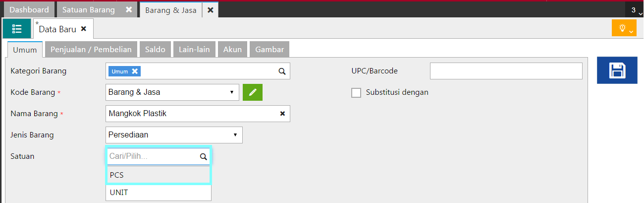Go to the Dashboard tab

pyautogui.click(x=29, y=9)
